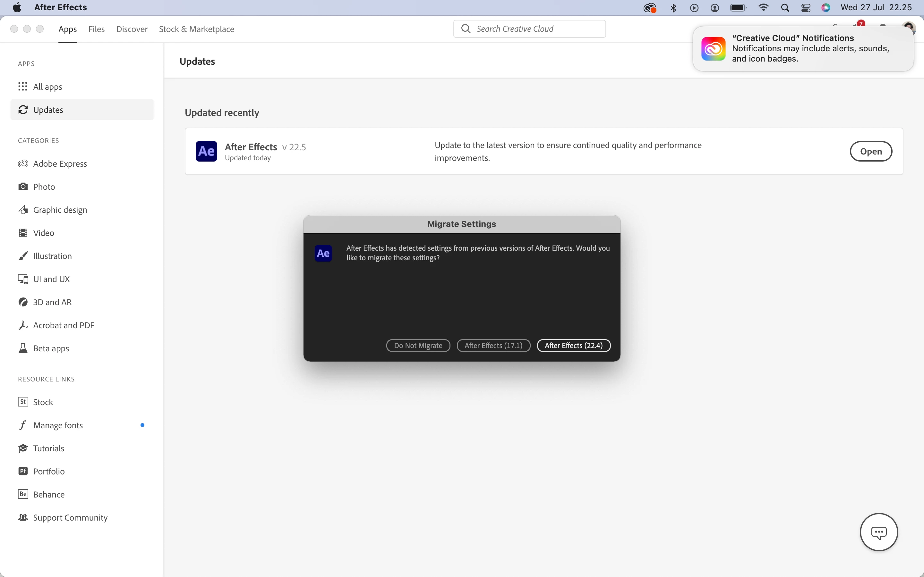Viewport: 924px width, 577px height.
Task: Click the Illustration brush icon
Action: pyautogui.click(x=23, y=256)
